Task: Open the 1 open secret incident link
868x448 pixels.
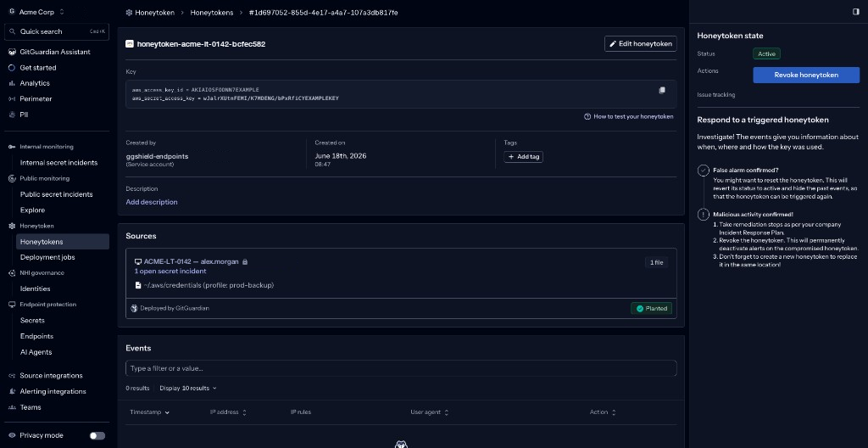Action: tap(170, 272)
